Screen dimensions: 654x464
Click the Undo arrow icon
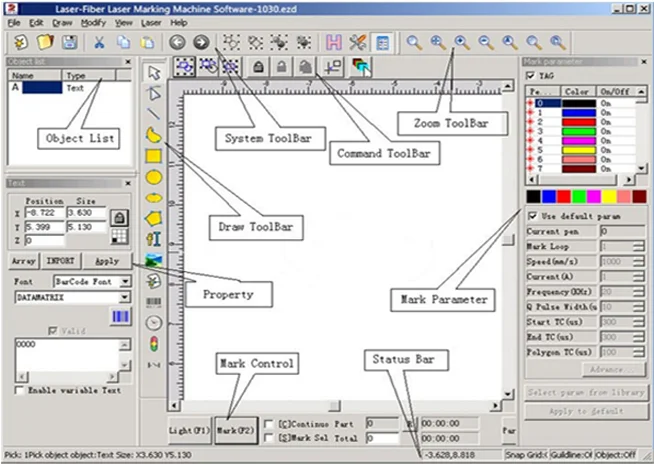click(177, 43)
